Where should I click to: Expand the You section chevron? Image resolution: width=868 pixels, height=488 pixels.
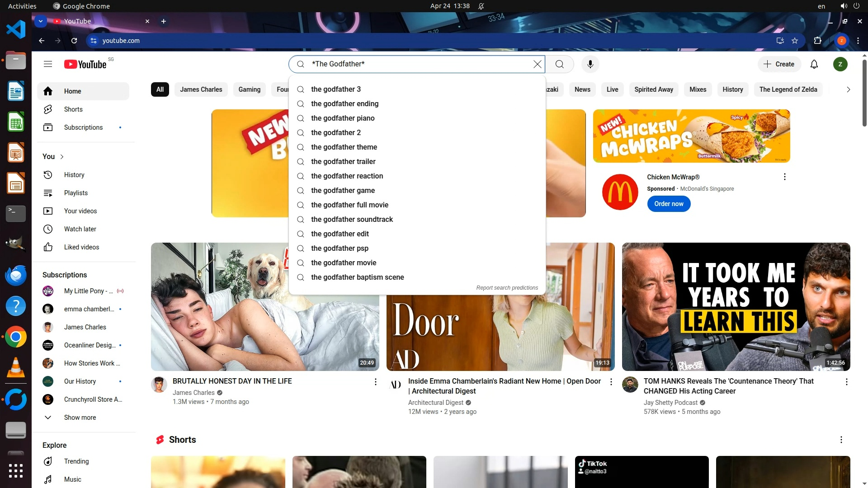(62, 157)
